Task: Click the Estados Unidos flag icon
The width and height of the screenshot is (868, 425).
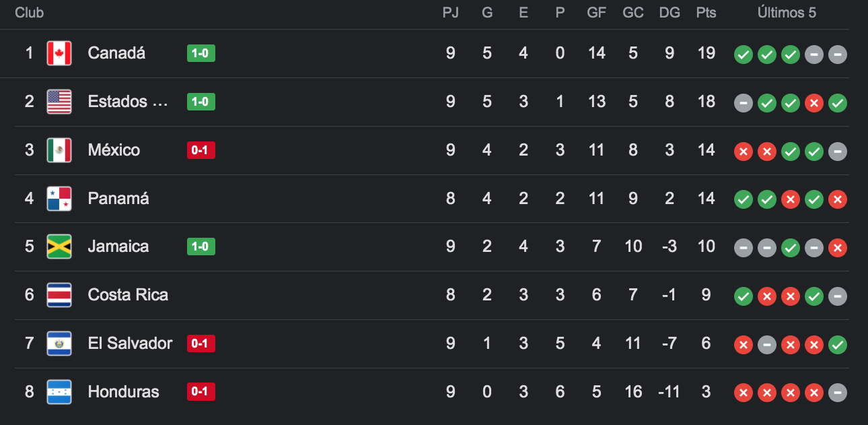Action: (x=59, y=102)
